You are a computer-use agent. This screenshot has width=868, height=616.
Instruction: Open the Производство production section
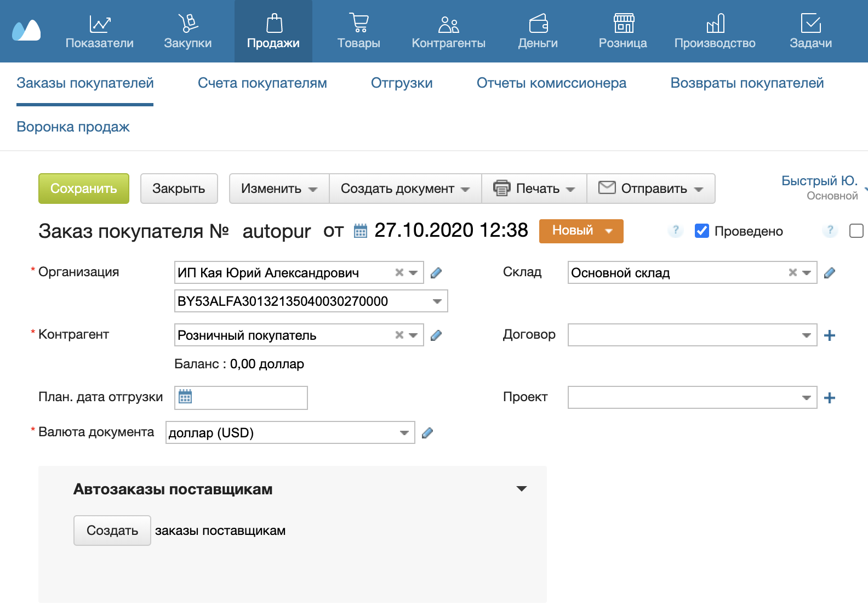(715, 31)
